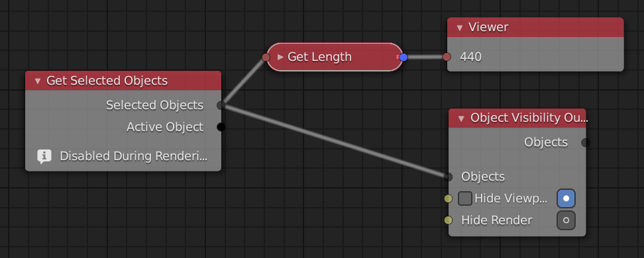Click the Get Length node label
644x258 pixels.
click(x=319, y=57)
